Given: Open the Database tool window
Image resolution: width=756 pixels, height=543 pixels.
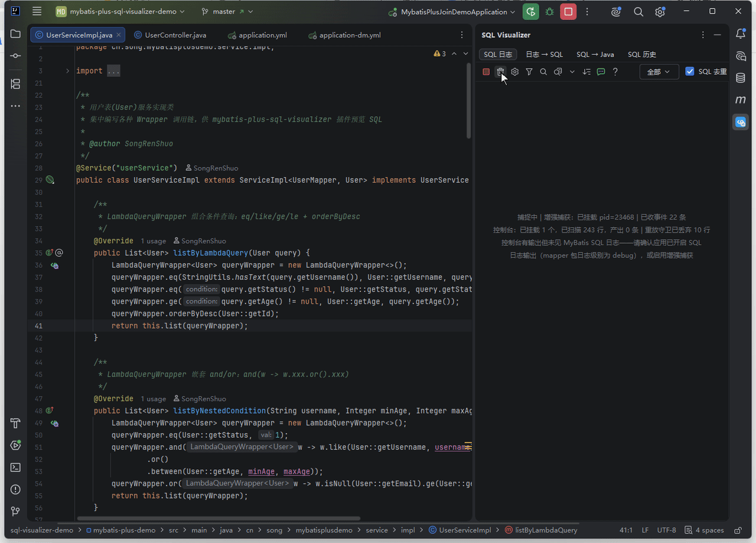Looking at the screenshot, I should (741, 78).
